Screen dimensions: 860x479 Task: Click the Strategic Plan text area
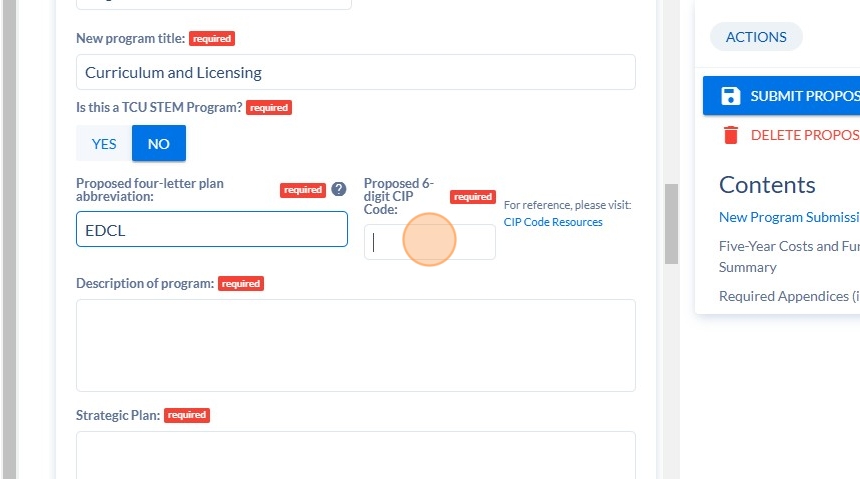point(355,455)
